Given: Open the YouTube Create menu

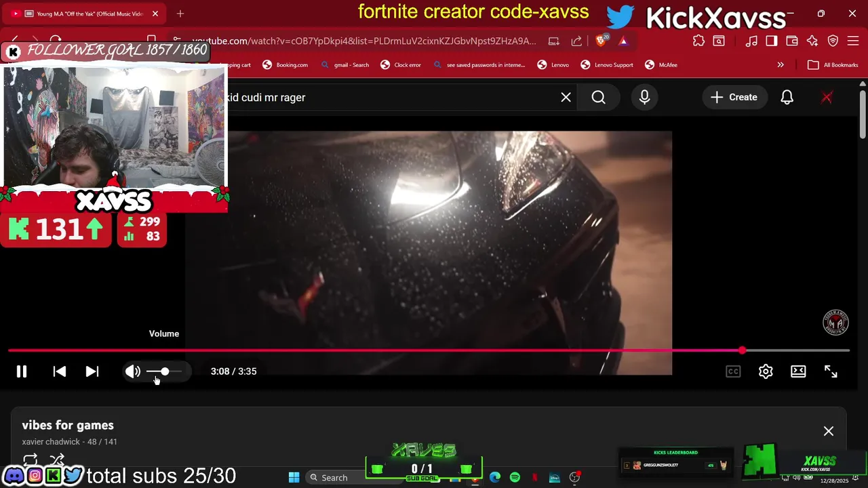Looking at the screenshot, I should click(x=734, y=98).
